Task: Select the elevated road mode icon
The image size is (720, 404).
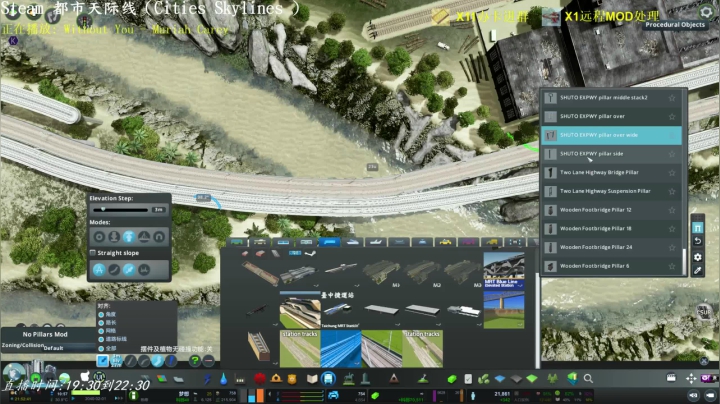Action: pyautogui.click(x=129, y=237)
